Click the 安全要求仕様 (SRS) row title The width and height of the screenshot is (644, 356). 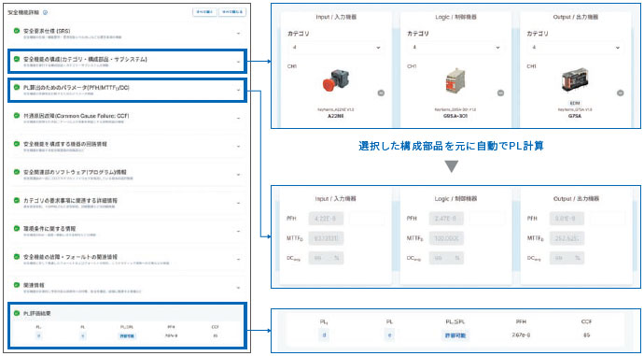coord(47,31)
